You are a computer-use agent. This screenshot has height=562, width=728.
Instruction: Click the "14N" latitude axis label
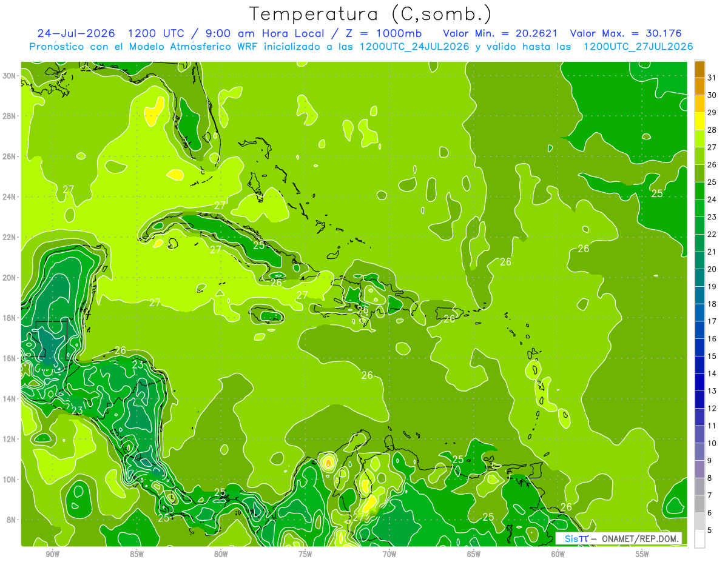tap(8, 399)
